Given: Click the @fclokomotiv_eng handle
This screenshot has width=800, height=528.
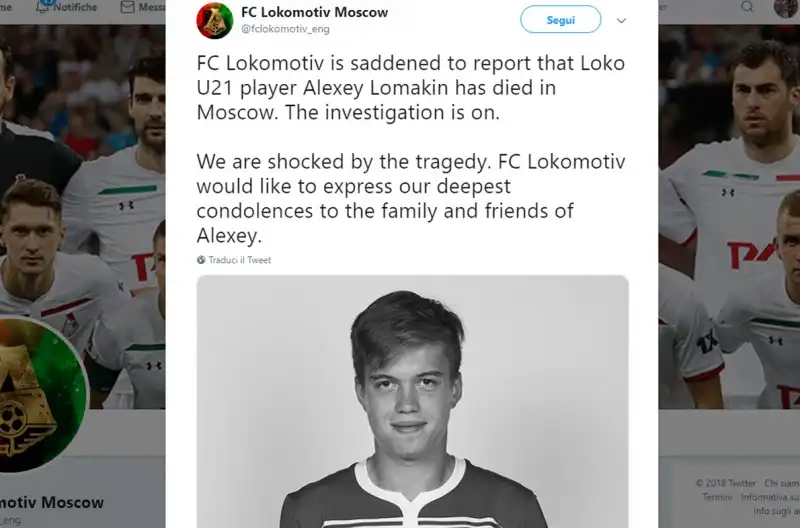Looking at the screenshot, I should tap(285, 29).
